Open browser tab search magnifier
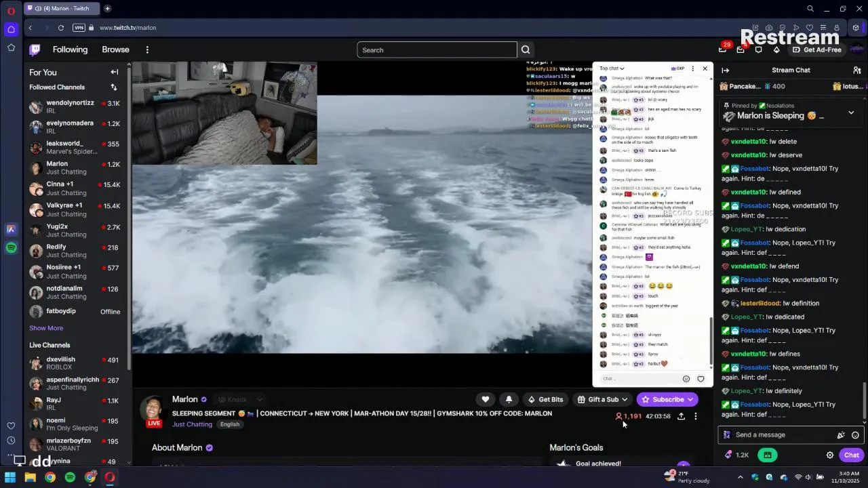Screen dimensions: 868x488 click(x=810, y=9)
